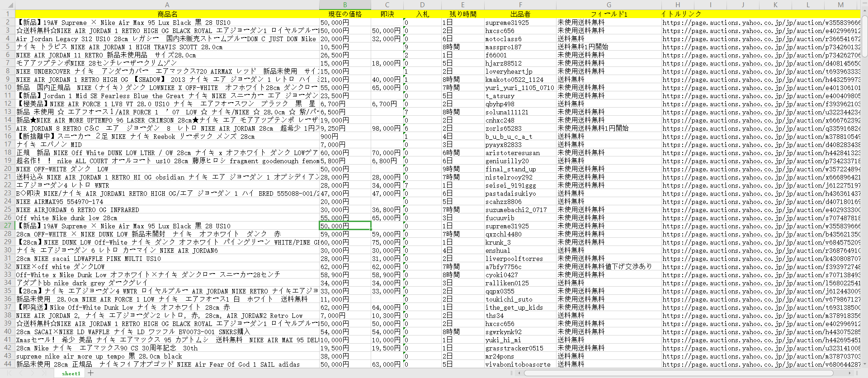Go to the next sheet with the navigation arrow
Image resolution: width=868 pixels, height=378 pixels.
click(x=32, y=373)
